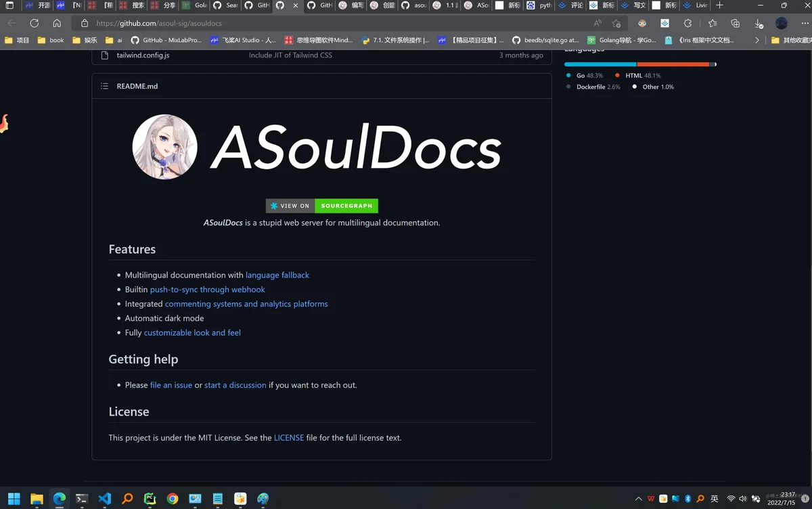Open the README.md file heading link

pyautogui.click(x=137, y=87)
